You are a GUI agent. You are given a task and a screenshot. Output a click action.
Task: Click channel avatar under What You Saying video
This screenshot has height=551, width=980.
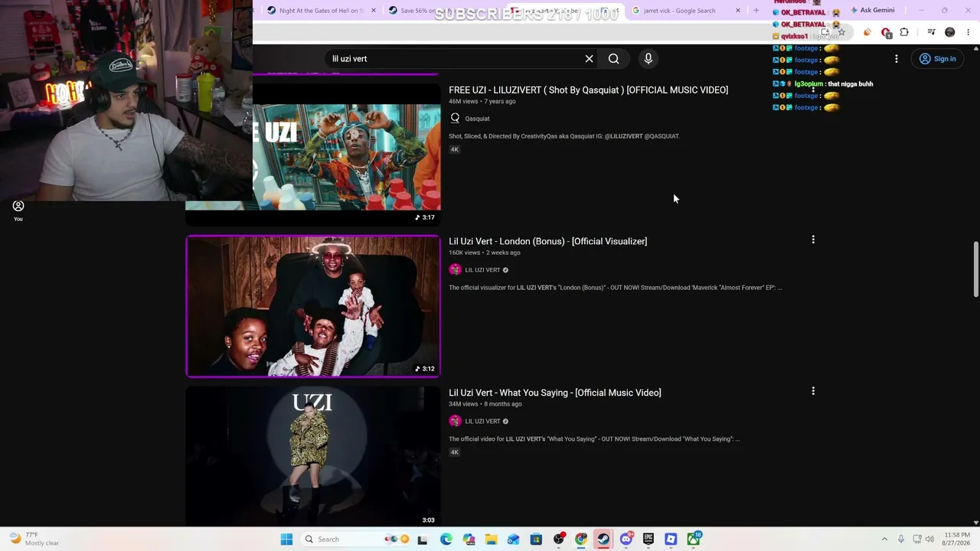tap(455, 422)
